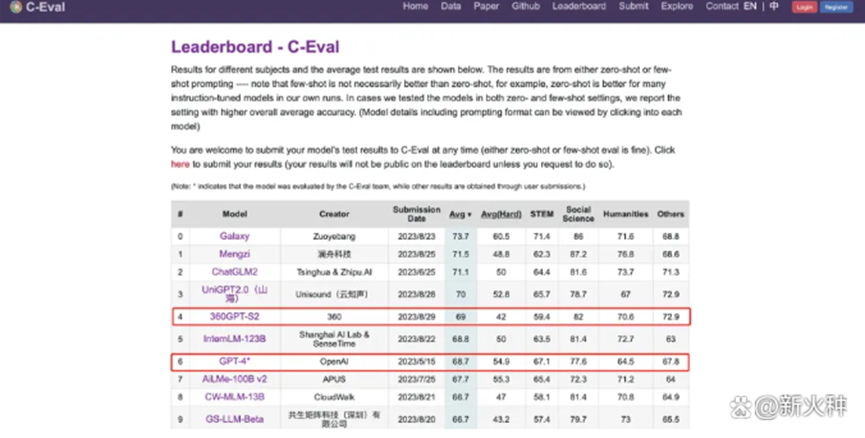Click the STEM column header
Image resolution: width=865 pixels, height=438 pixels.
(x=542, y=214)
